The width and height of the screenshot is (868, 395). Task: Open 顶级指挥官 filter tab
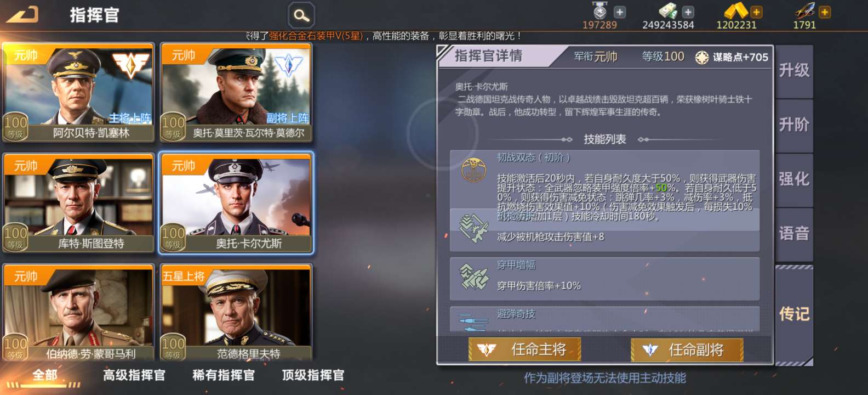[x=313, y=375]
